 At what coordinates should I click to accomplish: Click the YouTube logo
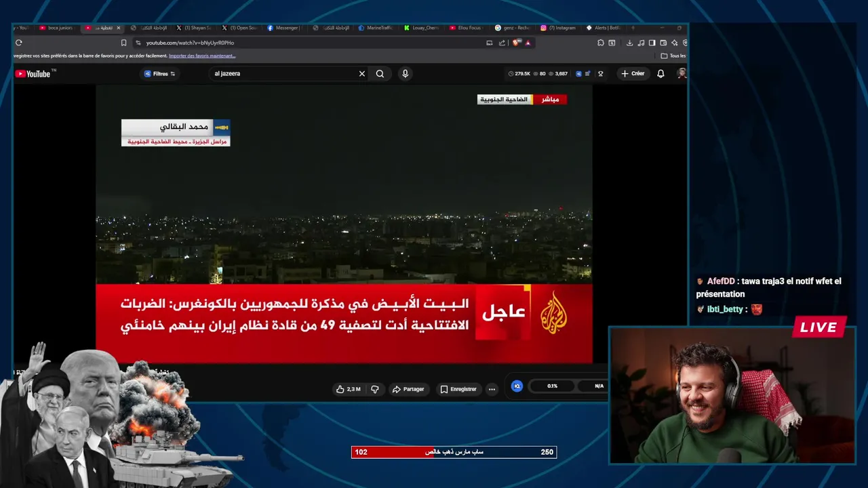33,74
